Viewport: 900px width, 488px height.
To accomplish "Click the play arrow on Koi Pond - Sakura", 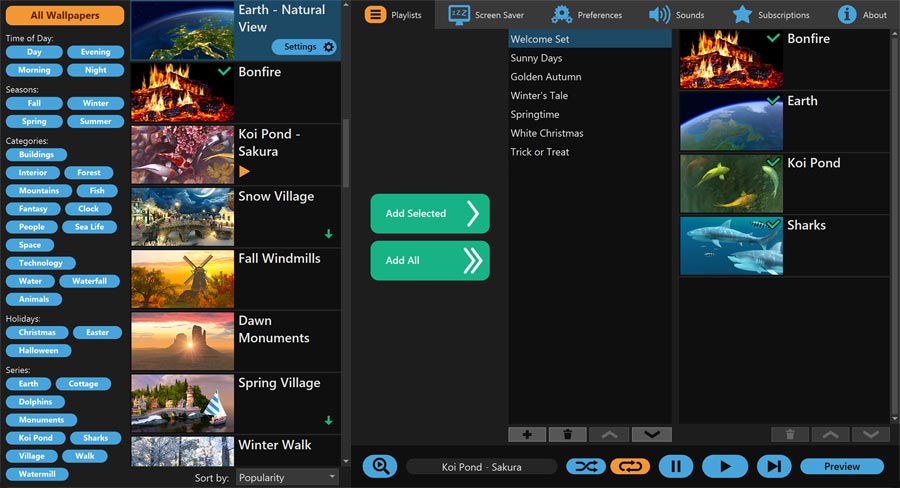I will tap(245, 172).
